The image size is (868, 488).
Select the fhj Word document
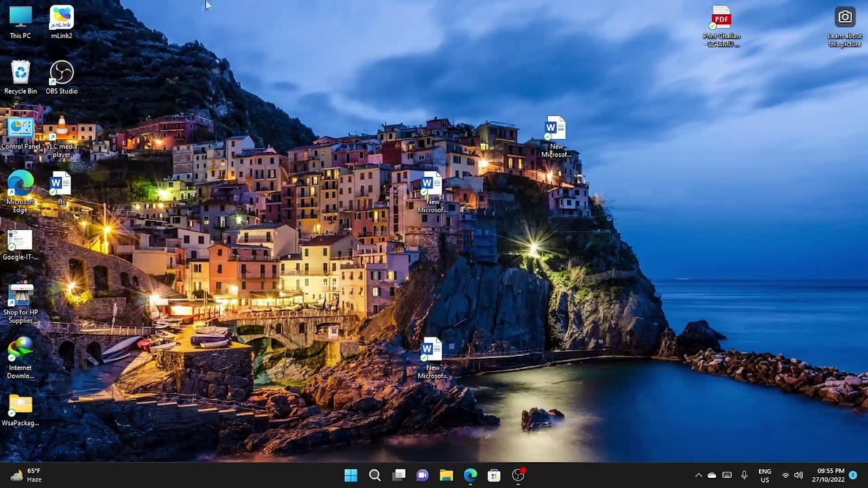[x=62, y=188]
